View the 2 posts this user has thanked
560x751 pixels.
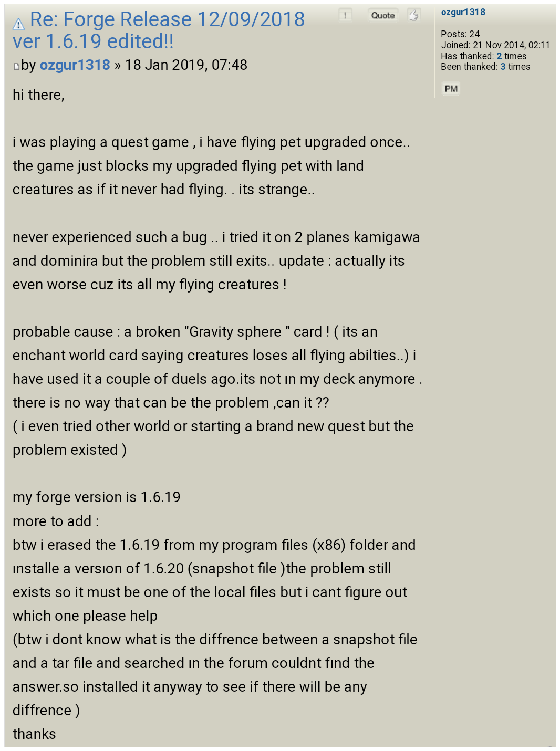click(x=499, y=56)
